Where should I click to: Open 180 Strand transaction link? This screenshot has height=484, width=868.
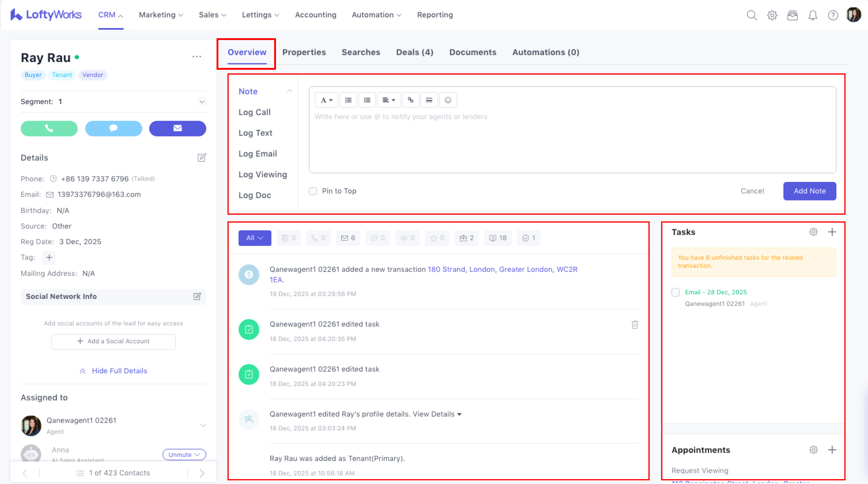[x=502, y=270]
